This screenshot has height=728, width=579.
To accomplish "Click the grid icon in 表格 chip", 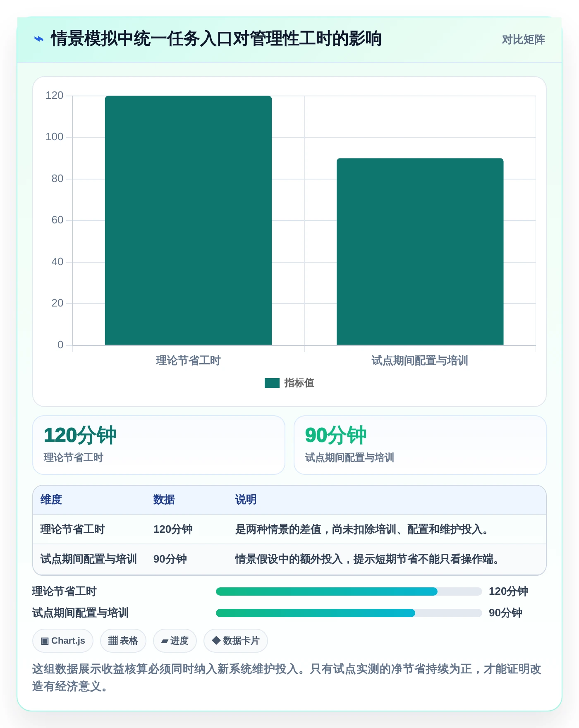I will pos(113,641).
